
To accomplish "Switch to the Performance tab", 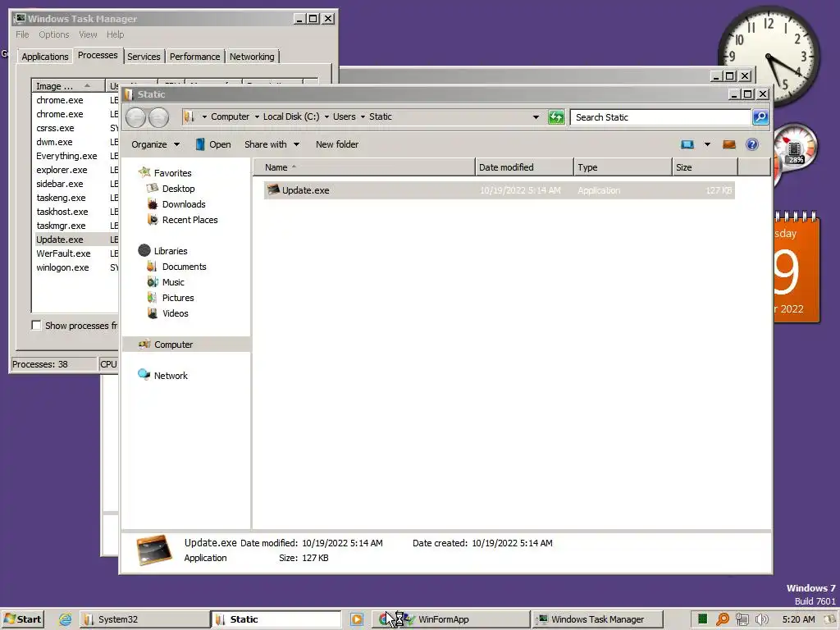I will point(195,57).
